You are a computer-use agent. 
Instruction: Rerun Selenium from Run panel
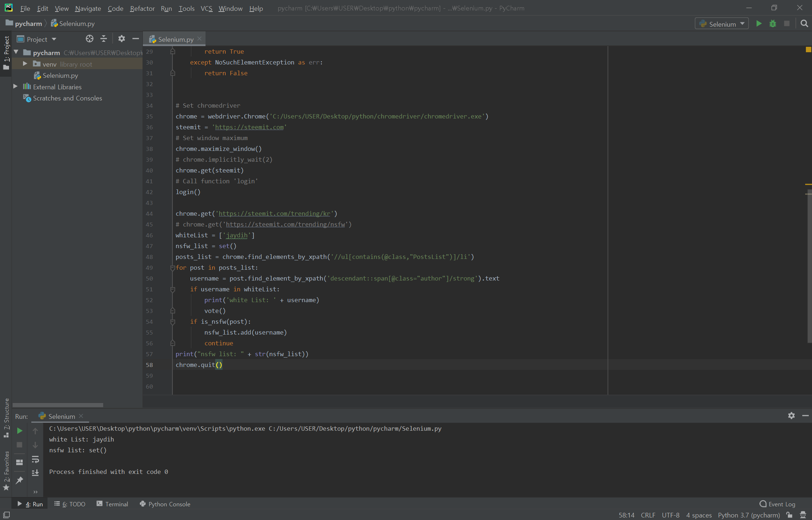(20, 431)
